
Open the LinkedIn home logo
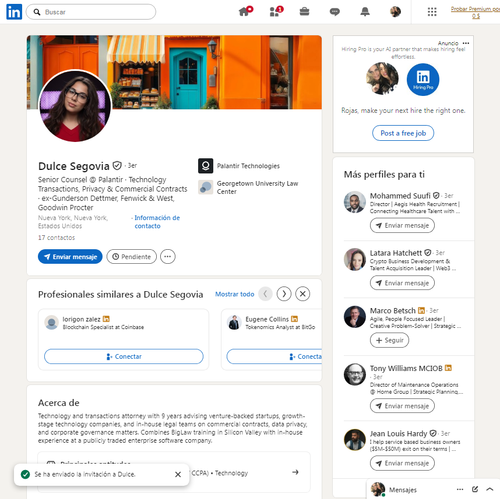(14, 12)
